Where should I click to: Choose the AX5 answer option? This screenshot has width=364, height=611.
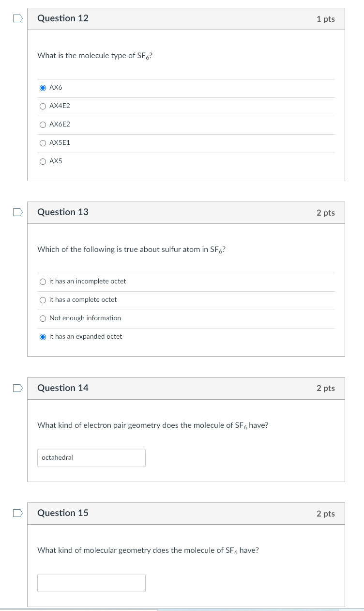pos(43,161)
